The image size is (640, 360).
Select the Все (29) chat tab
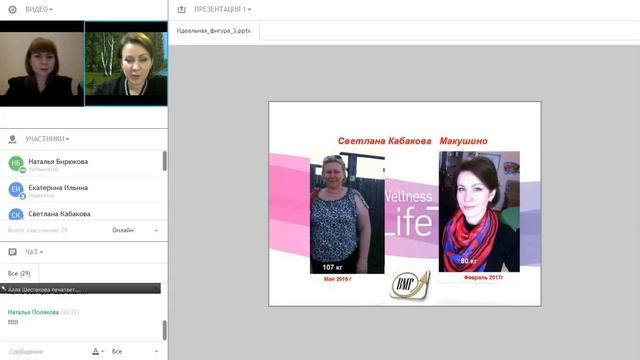point(19,273)
